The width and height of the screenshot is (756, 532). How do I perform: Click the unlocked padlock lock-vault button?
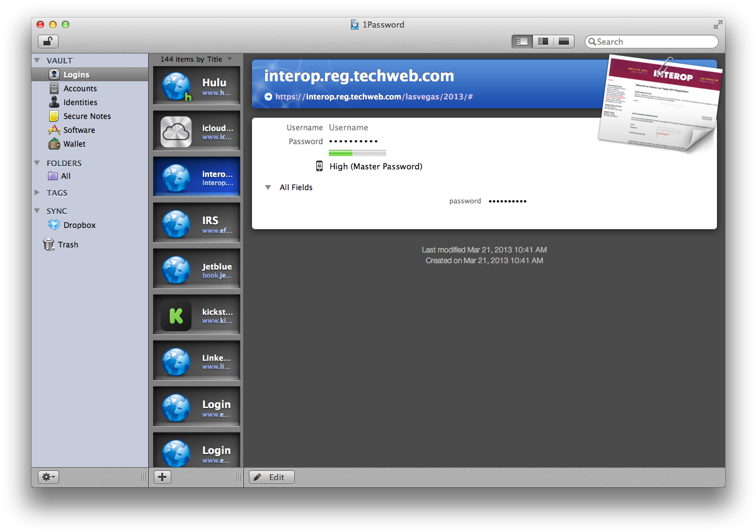(x=48, y=42)
